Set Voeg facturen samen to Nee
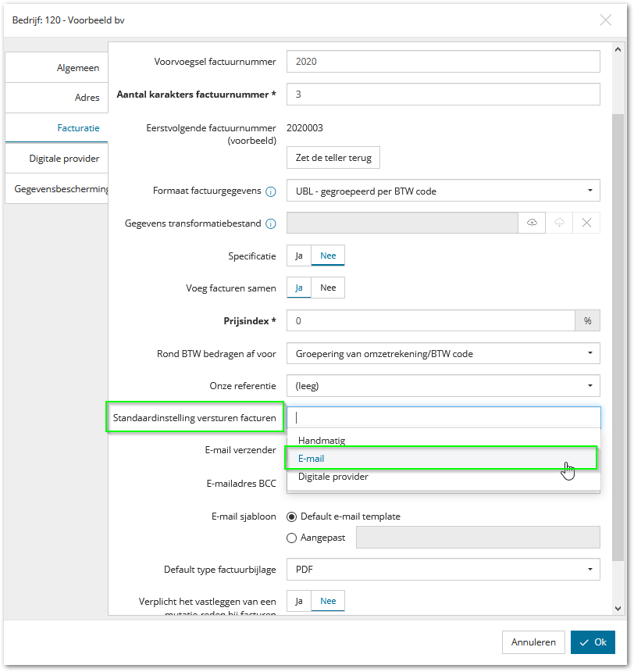The image size is (634, 672). pyautogui.click(x=328, y=288)
